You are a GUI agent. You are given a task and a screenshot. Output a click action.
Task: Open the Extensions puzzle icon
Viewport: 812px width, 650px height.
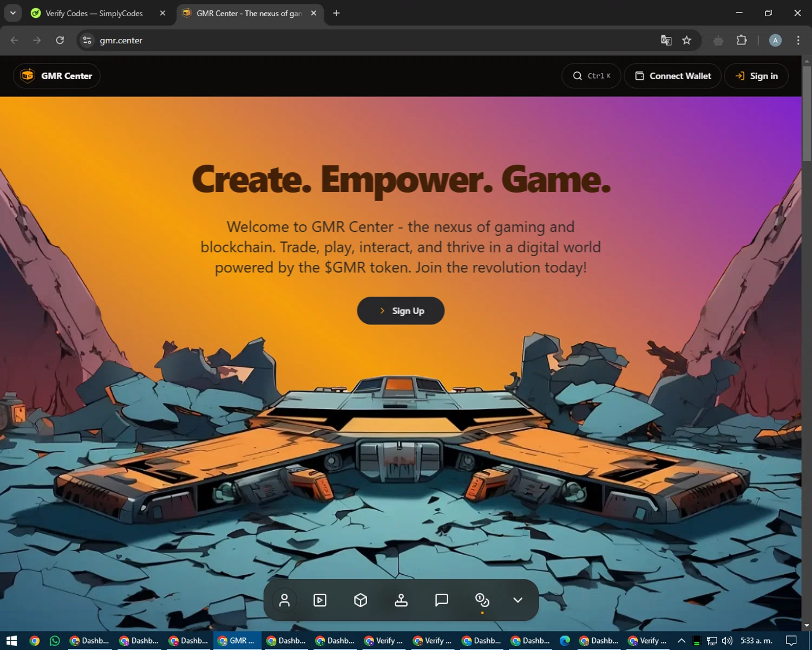(x=742, y=40)
